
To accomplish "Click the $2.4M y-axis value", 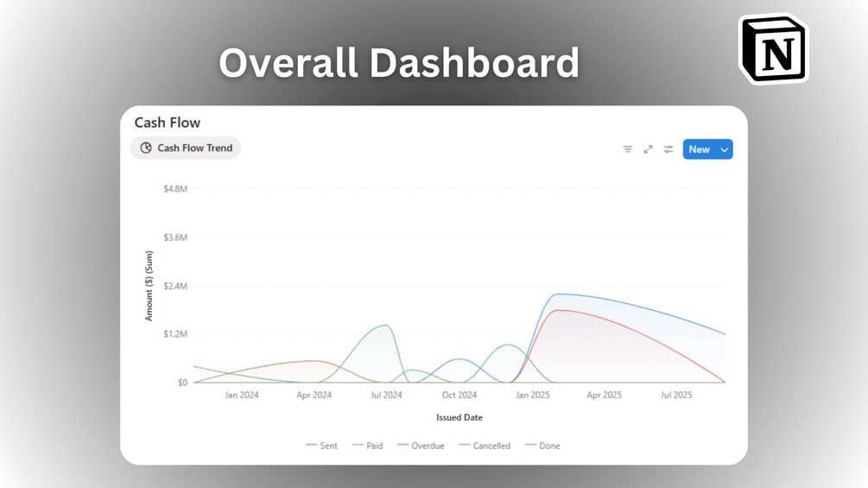I will (x=175, y=286).
